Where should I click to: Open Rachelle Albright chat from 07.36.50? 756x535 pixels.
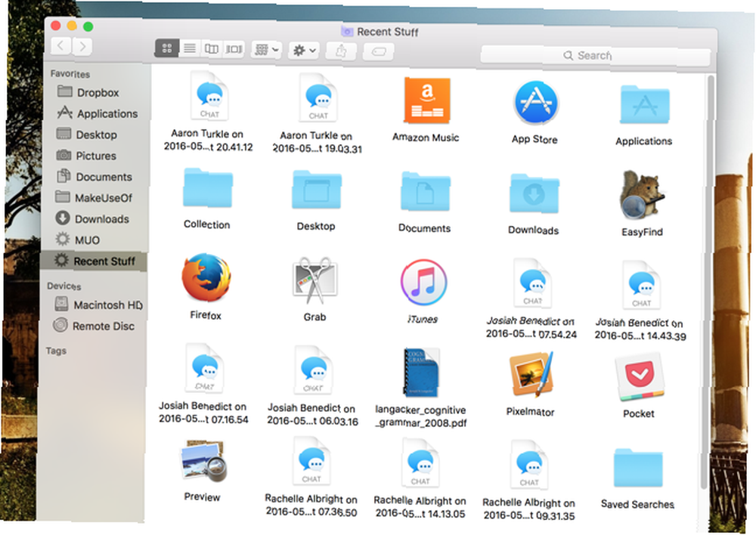312,461
